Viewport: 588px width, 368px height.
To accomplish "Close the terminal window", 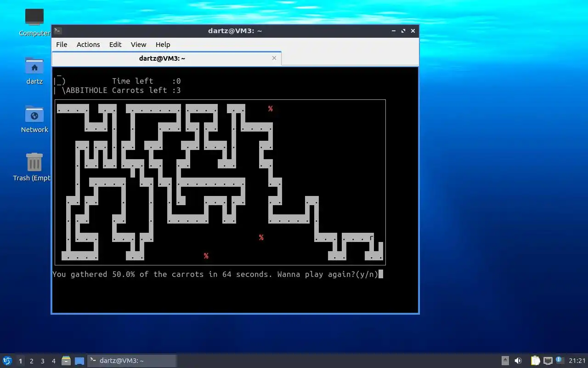I will point(413,31).
